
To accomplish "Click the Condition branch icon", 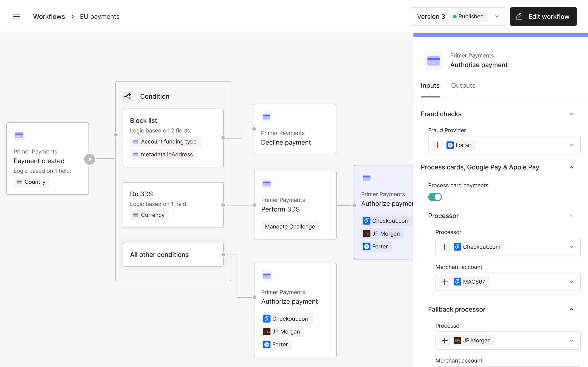I will [x=127, y=96].
